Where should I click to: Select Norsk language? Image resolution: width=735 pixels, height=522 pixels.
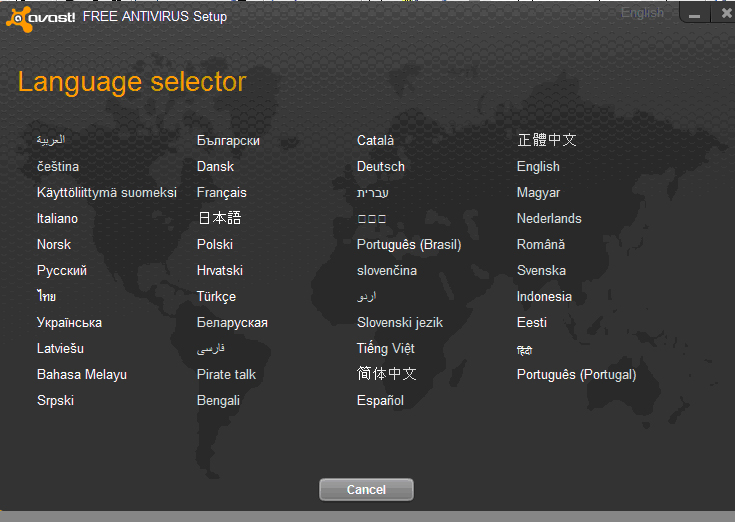pyautogui.click(x=54, y=245)
